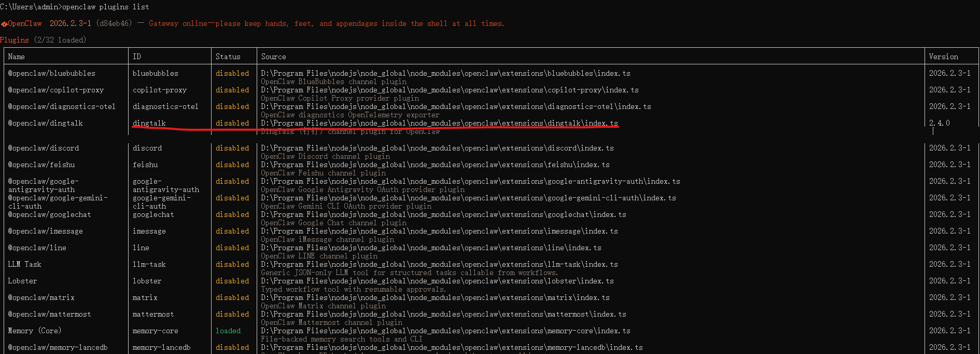Click the '@openclaw/bluebubbles' name cell
Image resolution: width=980 pixels, height=354 pixels.
tap(52, 73)
